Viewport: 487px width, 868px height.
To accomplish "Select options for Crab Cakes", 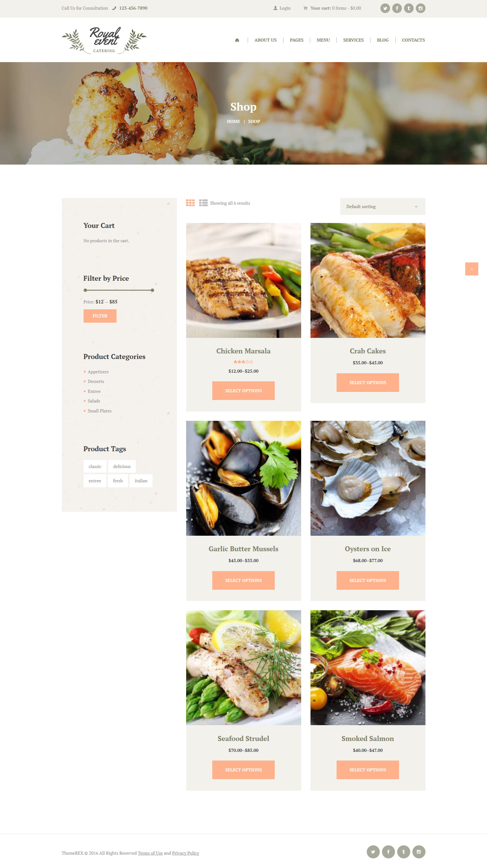I will [368, 382].
